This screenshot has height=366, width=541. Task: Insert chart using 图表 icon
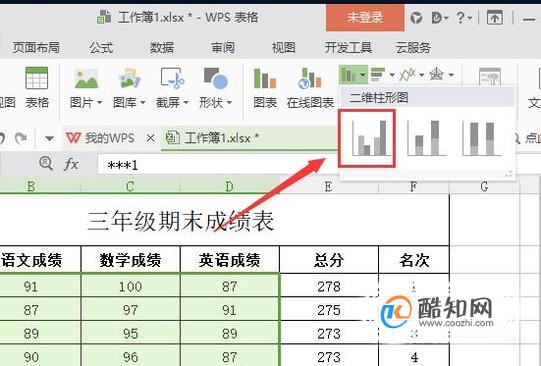[265, 78]
